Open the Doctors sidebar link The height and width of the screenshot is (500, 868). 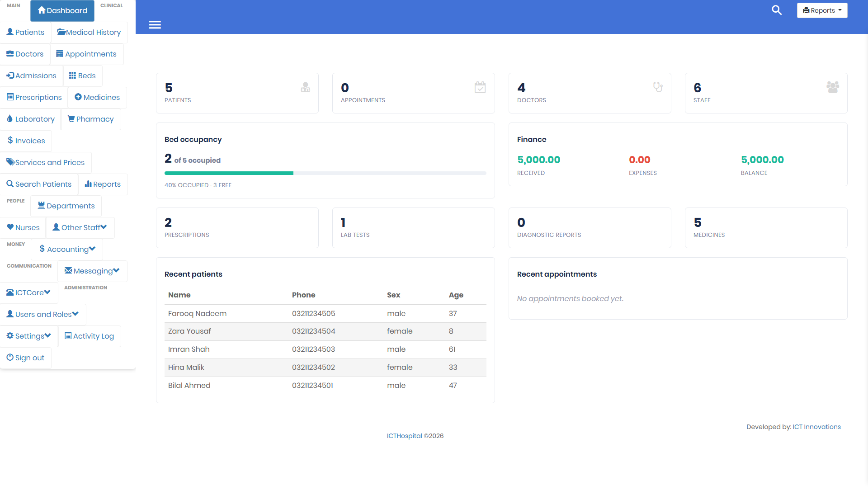pyautogui.click(x=25, y=54)
